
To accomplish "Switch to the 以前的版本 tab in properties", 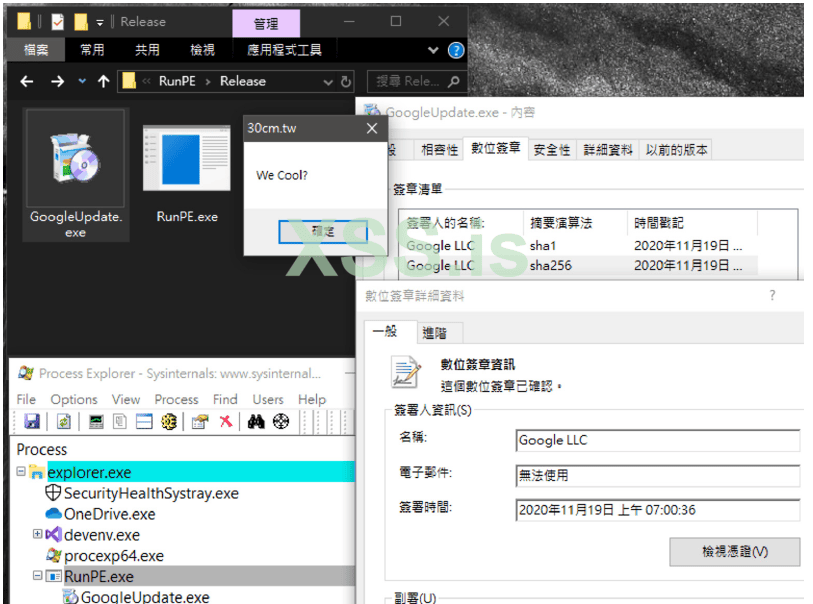I will [676, 150].
